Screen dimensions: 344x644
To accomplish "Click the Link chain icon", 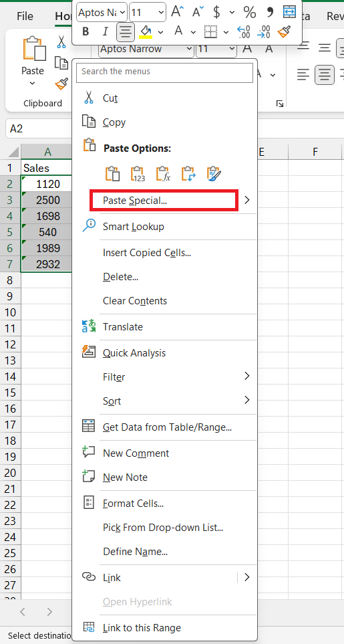I will click(89, 576).
